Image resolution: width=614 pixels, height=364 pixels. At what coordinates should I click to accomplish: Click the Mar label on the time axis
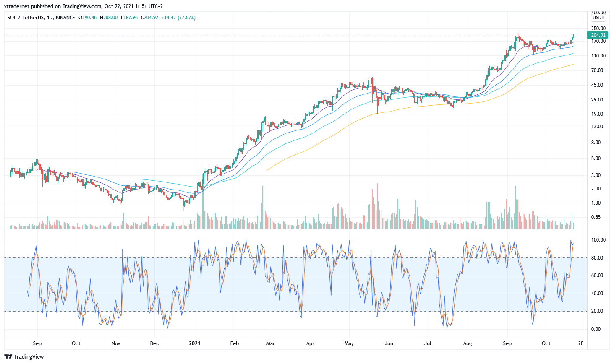[270, 343]
